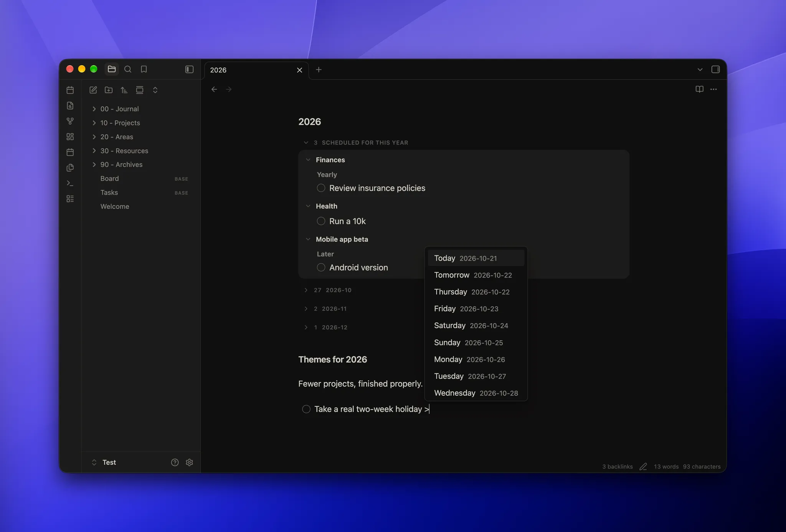The height and width of the screenshot is (532, 786).
Task: Click the pencil editing-mode status icon
Action: tap(643, 467)
